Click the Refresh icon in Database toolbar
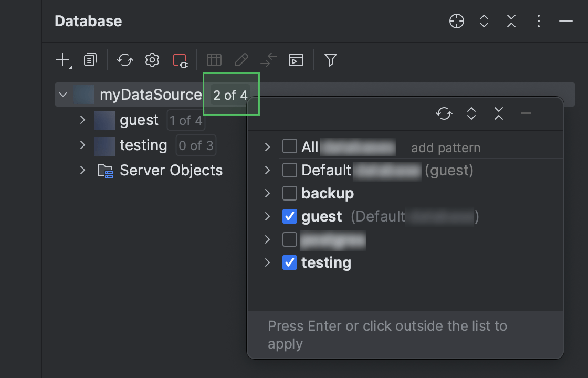The height and width of the screenshot is (378, 588). (125, 60)
